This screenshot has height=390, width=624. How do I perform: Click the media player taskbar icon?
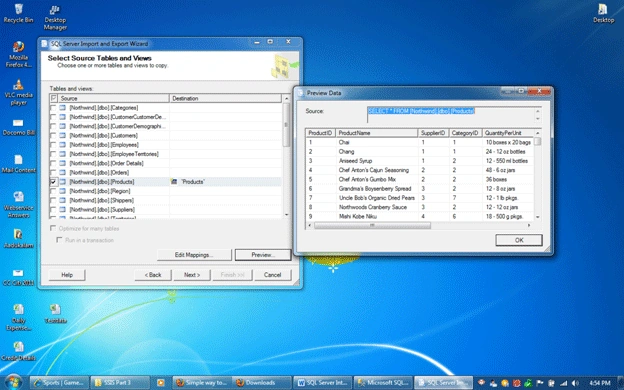pos(161,383)
